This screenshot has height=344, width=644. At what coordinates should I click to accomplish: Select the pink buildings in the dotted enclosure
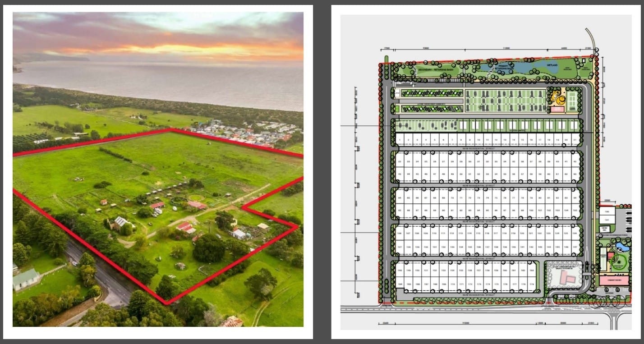tap(565, 279)
